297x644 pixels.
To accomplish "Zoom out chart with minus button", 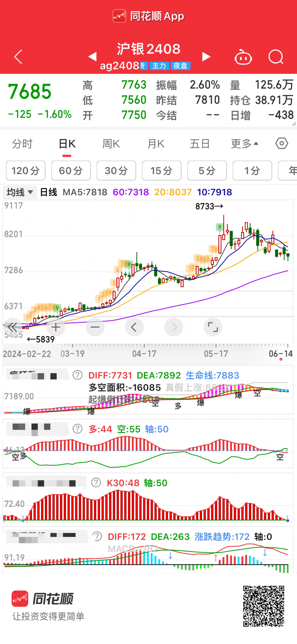I will coord(95,327).
